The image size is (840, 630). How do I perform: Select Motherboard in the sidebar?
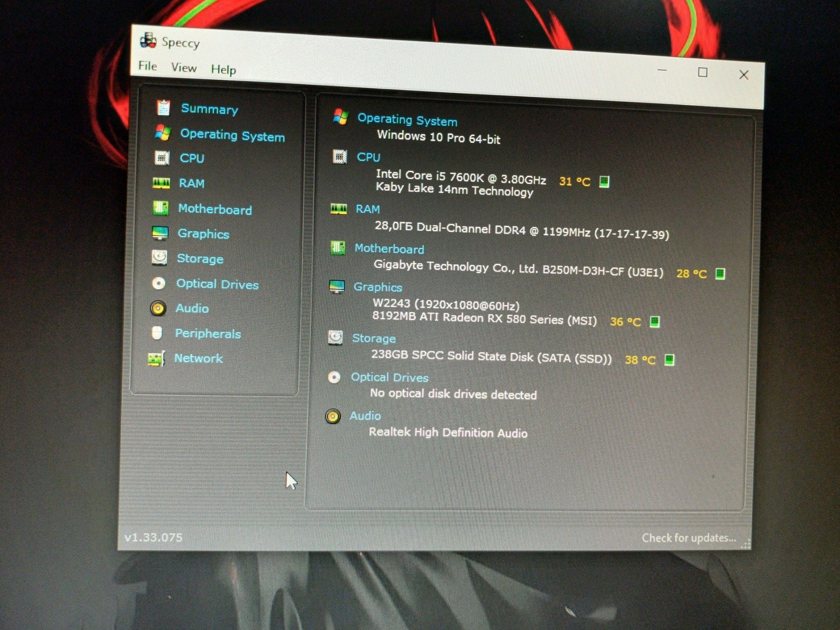point(215,209)
